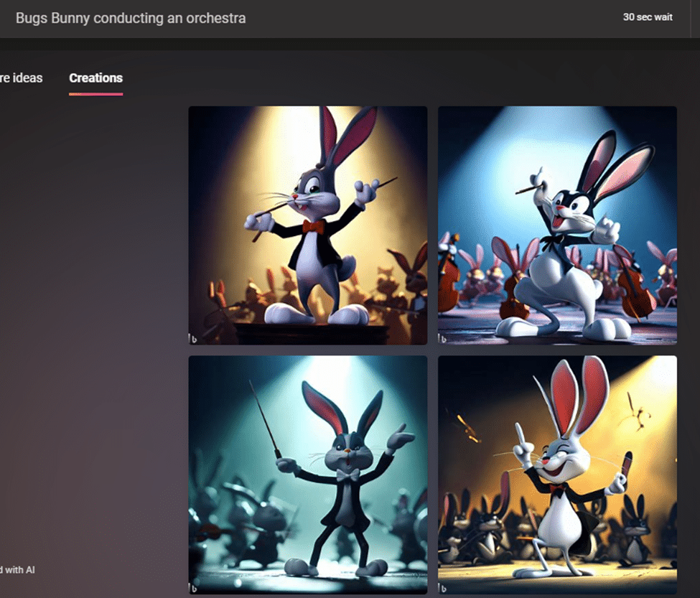
Task: Click the white feet of the top-left image's bunny
Action: click(x=316, y=314)
